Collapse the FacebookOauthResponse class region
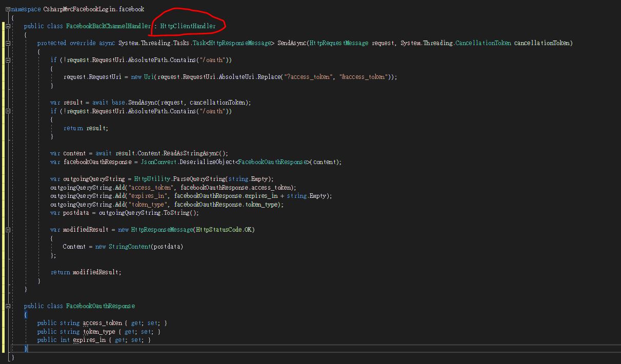The height and width of the screenshot is (364, 621). pos(8,306)
